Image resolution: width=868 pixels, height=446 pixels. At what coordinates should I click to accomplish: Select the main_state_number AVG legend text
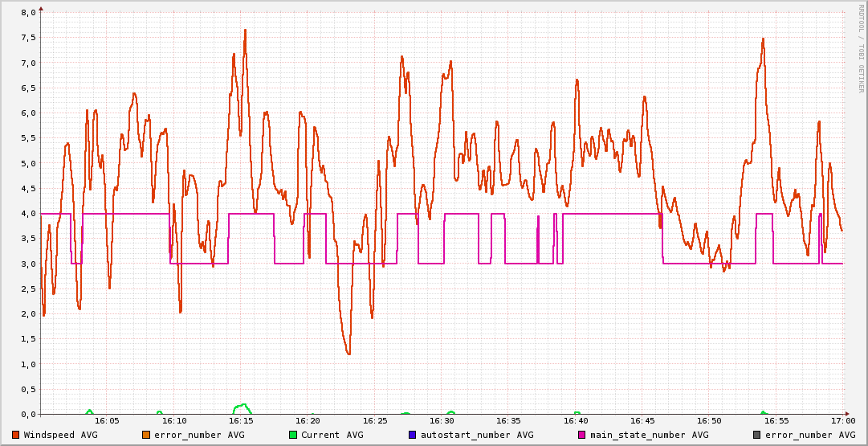point(649,435)
